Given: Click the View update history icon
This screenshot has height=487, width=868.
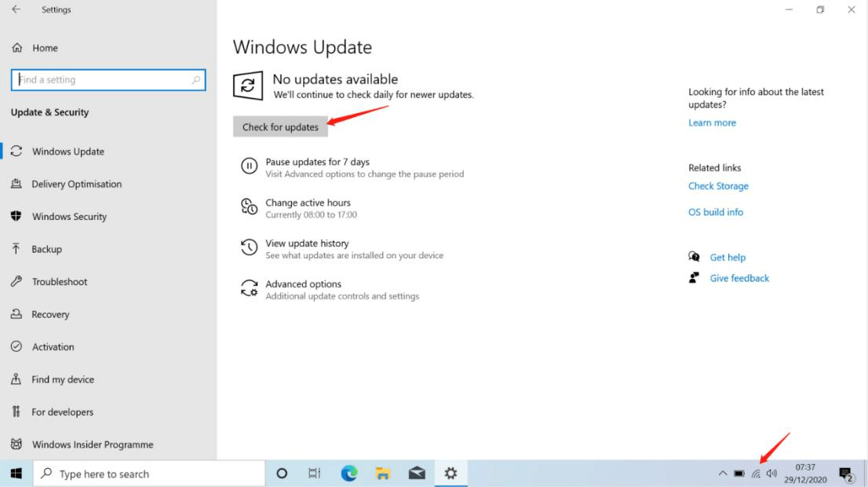Looking at the screenshot, I should click(x=249, y=247).
